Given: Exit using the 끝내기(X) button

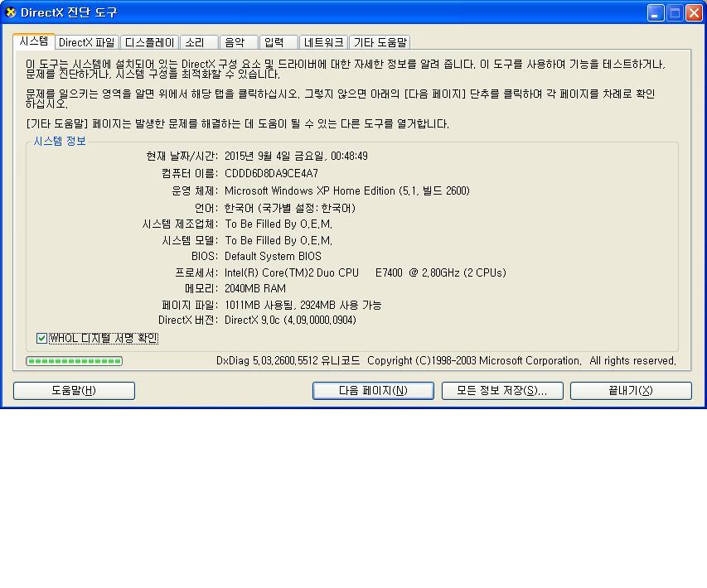Looking at the screenshot, I should click(631, 391).
